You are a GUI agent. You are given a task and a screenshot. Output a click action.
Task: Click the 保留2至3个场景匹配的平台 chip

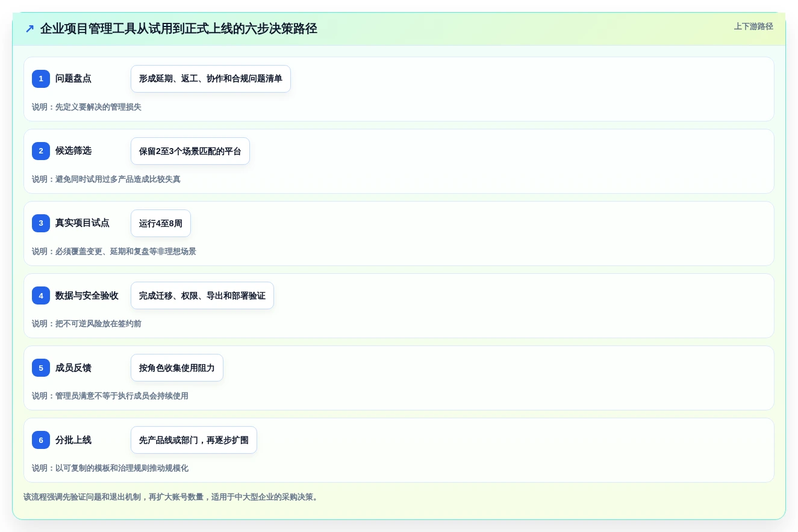click(x=190, y=151)
